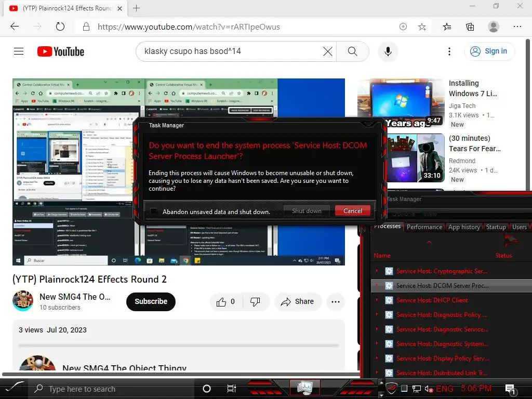This screenshot has width=532, height=399.
Task: Click Shut down in dialog
Action: 307,211
